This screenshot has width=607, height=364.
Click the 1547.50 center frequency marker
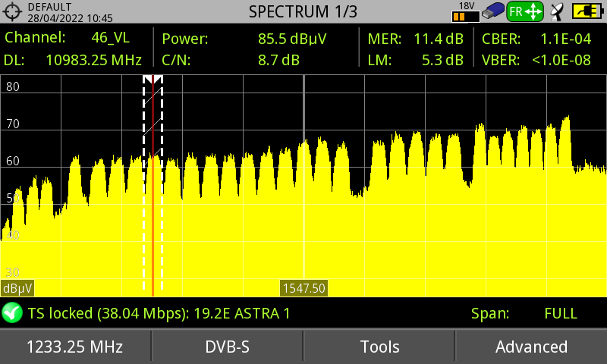(303, 288)
